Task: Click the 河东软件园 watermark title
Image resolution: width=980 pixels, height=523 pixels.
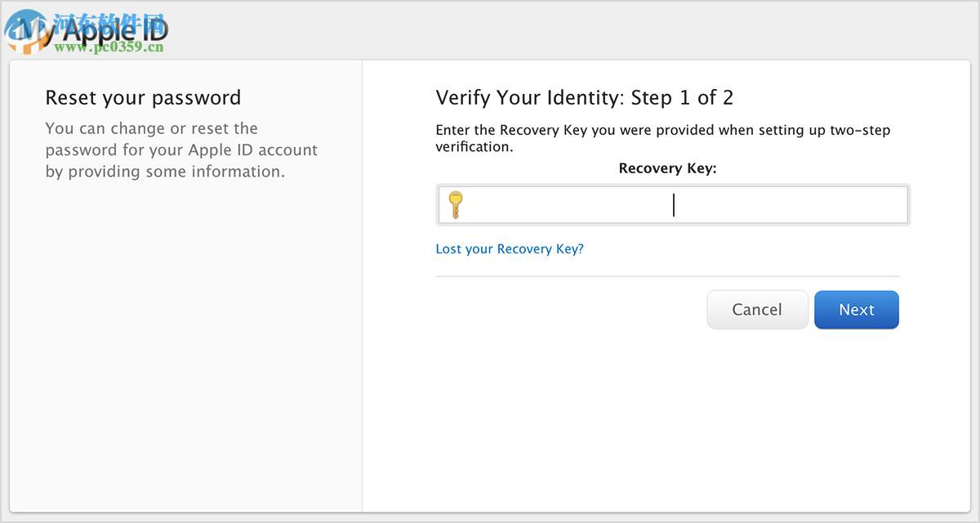Action: 110,21
